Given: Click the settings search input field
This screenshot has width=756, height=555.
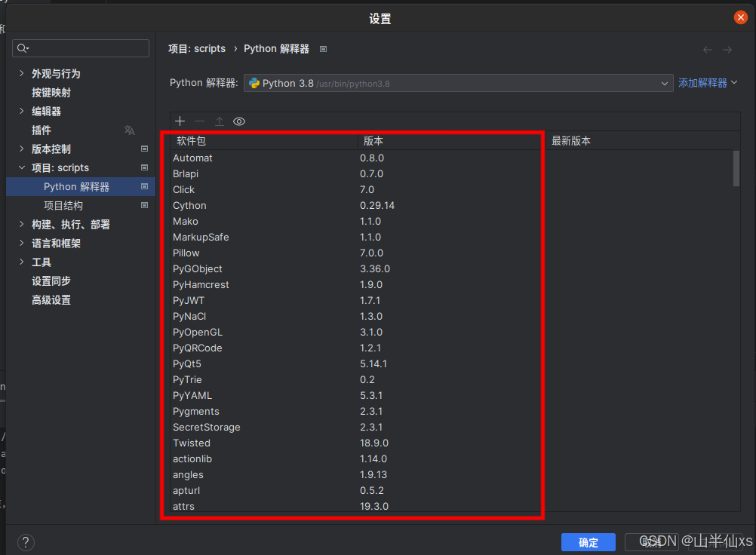Looking at the screenshot, I should (x=81, y=48).
